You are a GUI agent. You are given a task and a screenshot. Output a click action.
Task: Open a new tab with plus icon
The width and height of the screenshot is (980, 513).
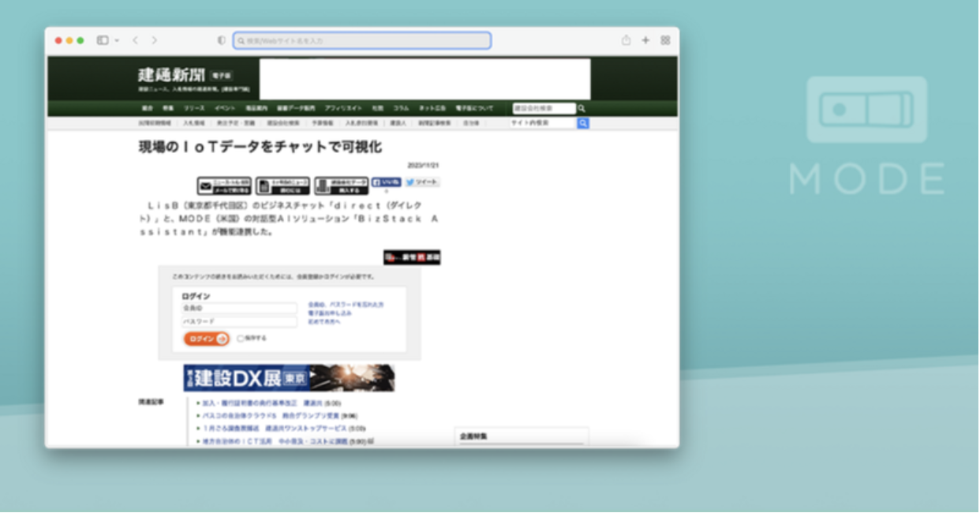[645, 40]
